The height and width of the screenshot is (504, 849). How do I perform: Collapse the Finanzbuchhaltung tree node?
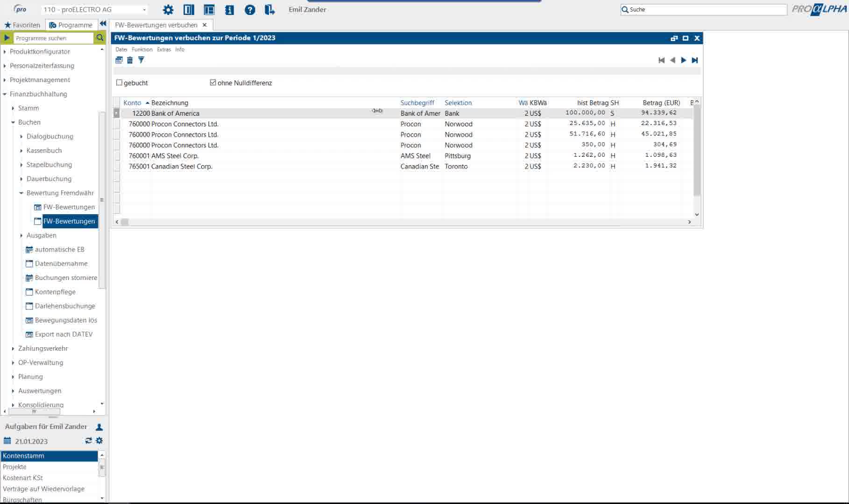tap(5, 94)
